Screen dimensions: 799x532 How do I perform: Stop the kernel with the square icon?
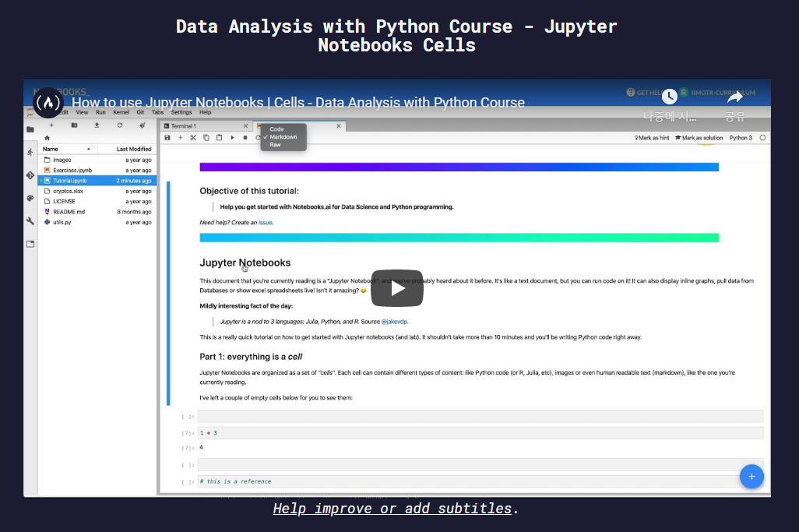[x=245, y=137]
